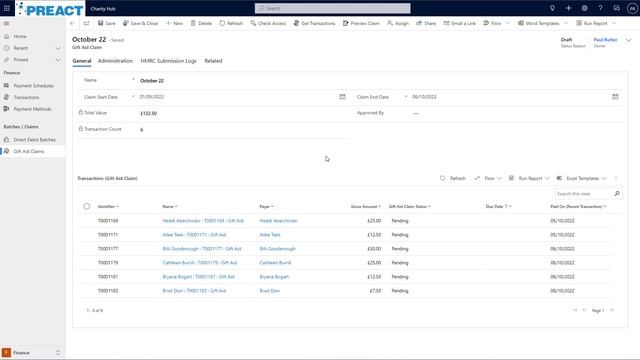Go back using the back arrow

tap(72, 23)
